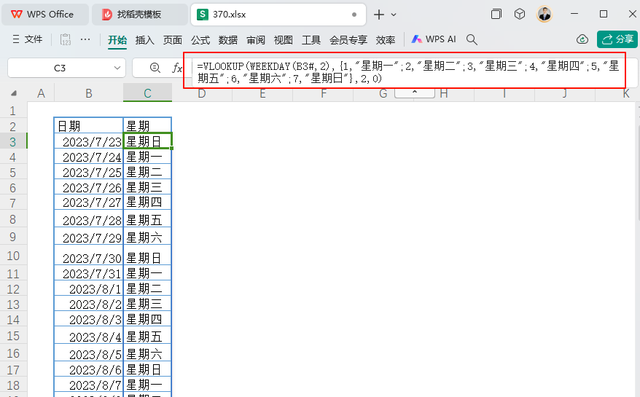Click the zoom magnifier beside formula bar
This screenshot has height=397, width=640.
tap(155, 68)
